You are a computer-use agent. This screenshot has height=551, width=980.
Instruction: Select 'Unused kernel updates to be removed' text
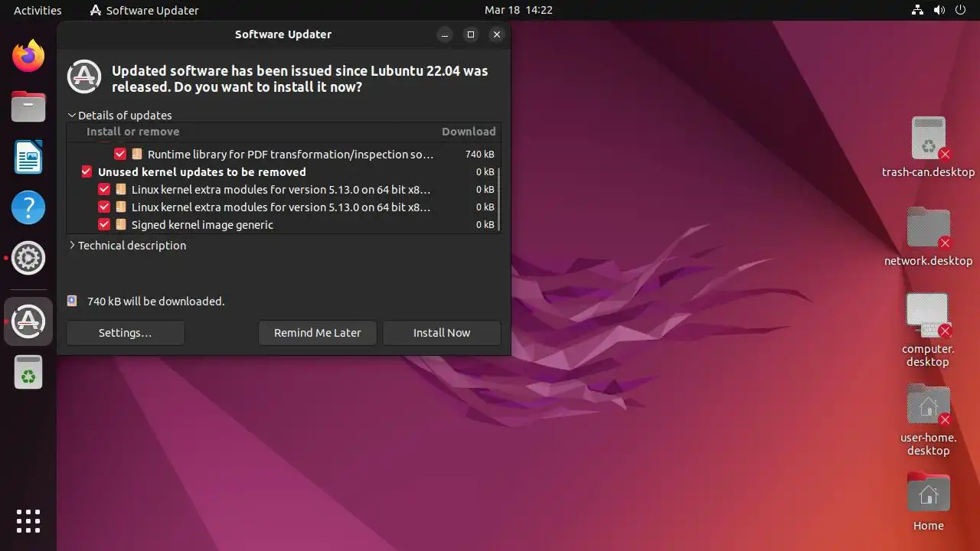202,171
